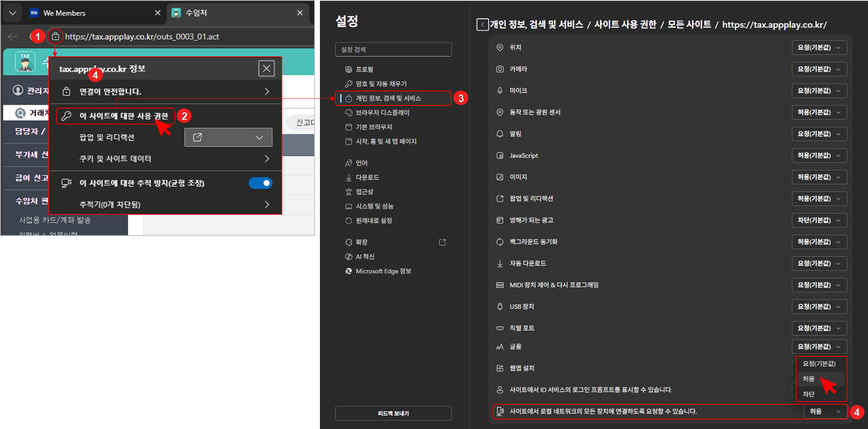Open the 방해가 되는 광고 permission dropdown
The height and width of the screenshot is (429, 868).
point(819,220)
